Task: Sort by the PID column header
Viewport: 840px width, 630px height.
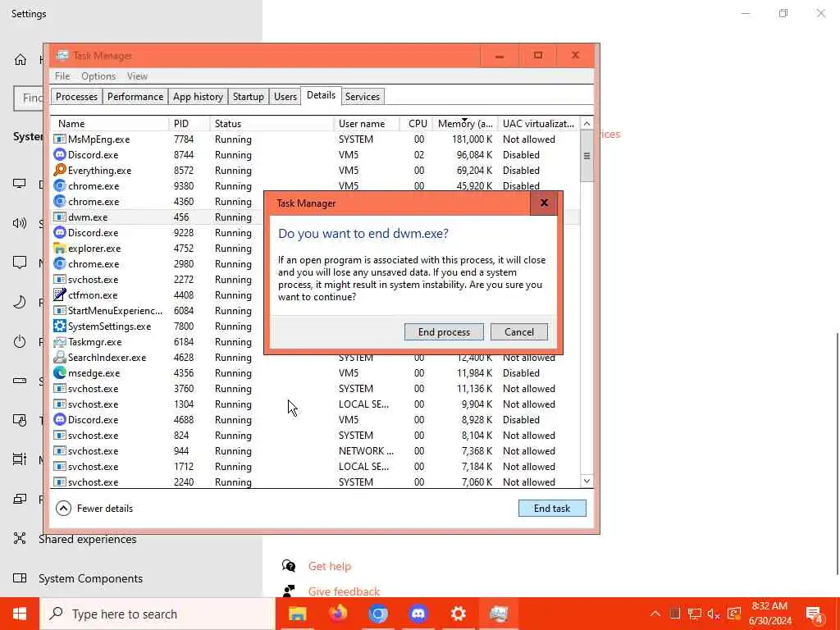Action: click(189, 123)
